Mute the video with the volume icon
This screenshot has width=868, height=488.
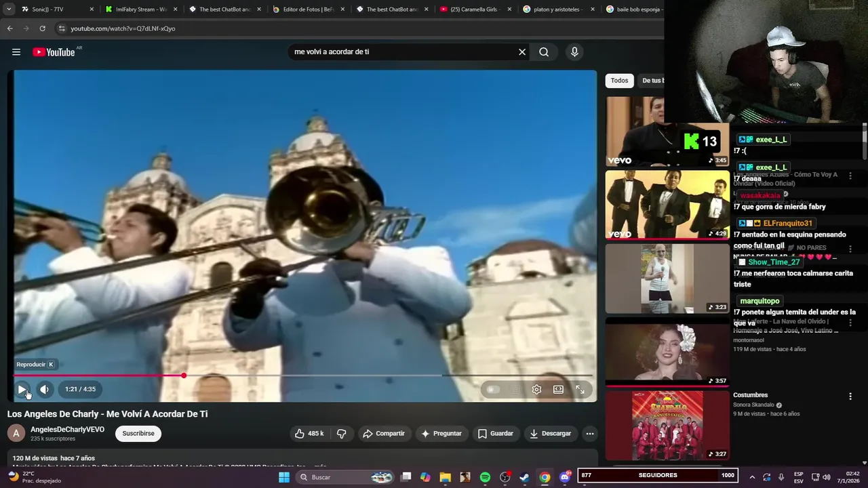coord(44,389)
